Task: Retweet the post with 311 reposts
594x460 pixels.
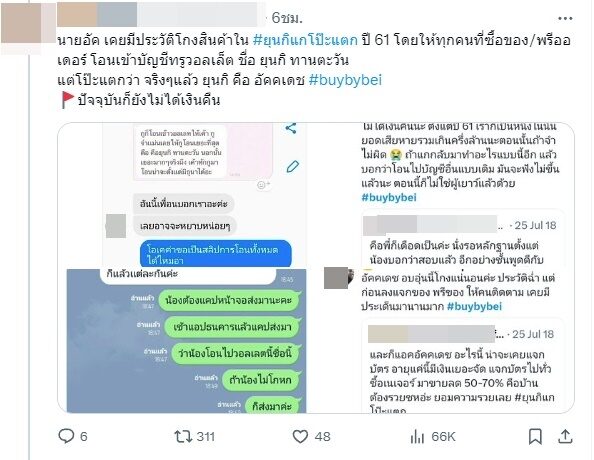Action: 183,437
